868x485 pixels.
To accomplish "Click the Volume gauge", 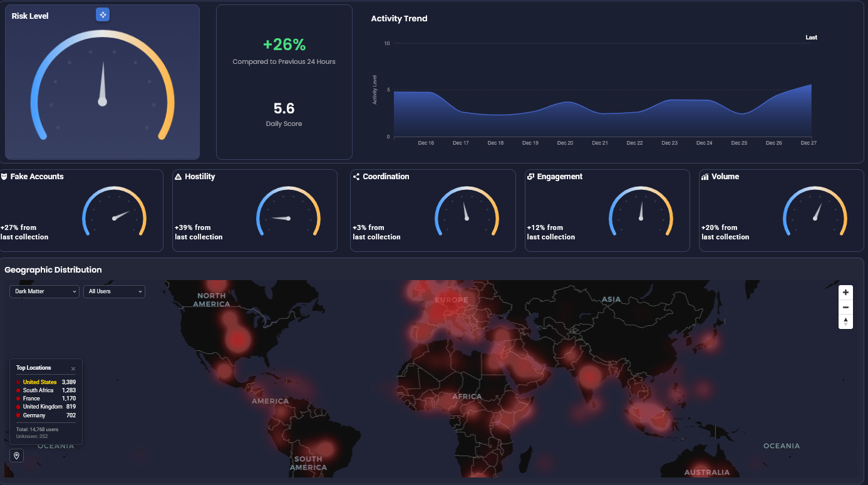I will click(815, 212).
